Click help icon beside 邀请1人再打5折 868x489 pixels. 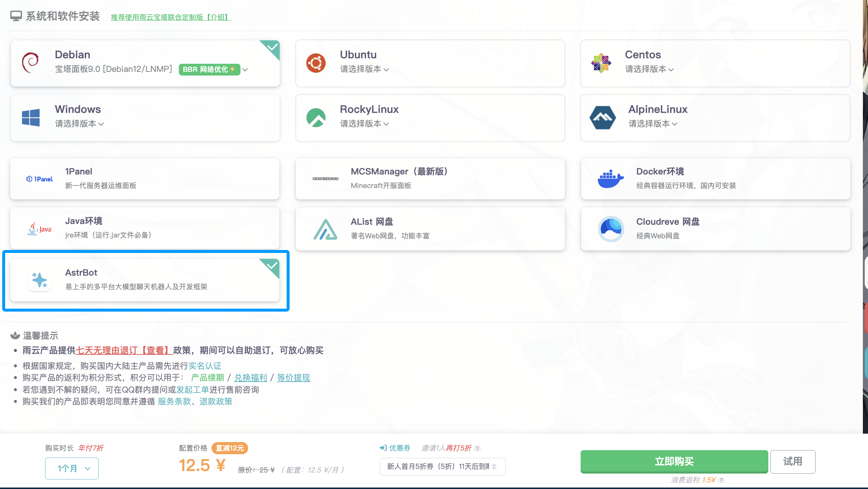pyautogui.click(x=477, y=448)
